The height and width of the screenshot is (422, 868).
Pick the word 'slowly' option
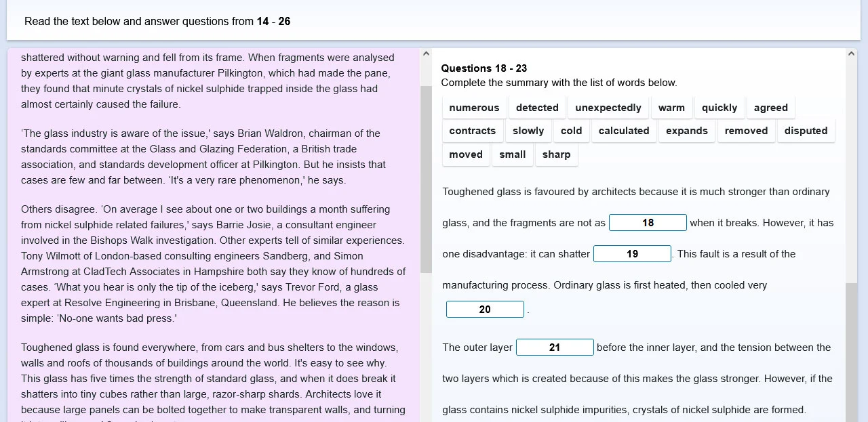[x=528, y=131]
